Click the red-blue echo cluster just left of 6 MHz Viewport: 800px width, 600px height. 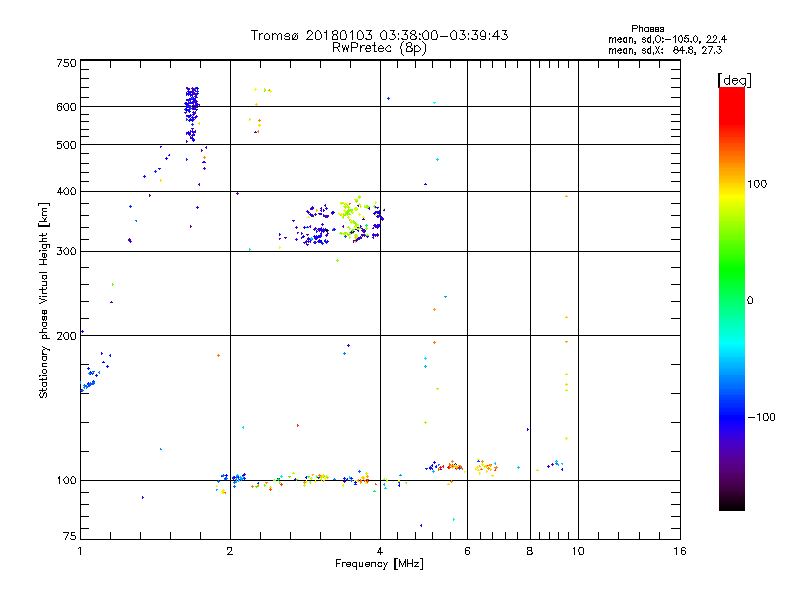[x=444, y=466]
